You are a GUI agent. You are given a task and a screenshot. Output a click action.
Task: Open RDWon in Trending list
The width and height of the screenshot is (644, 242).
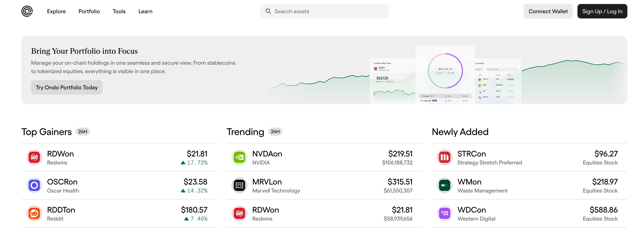pyautogui.click(x=324, y=213)
